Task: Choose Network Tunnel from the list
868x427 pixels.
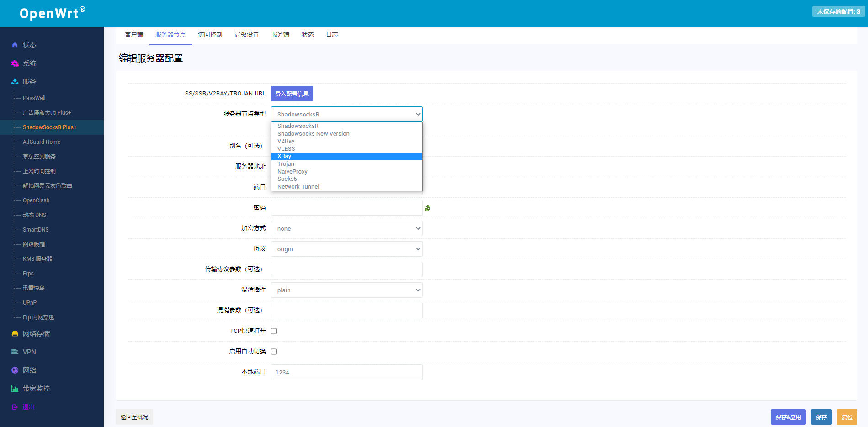Action: click(x=346, y=187)
